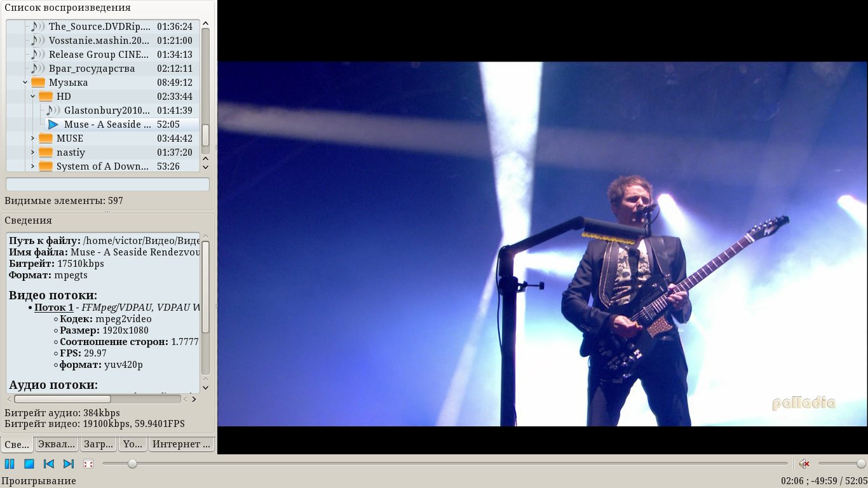Collapse the Музыка folder
The width and height of the screenshot is (868, 488).
(25, 83)
